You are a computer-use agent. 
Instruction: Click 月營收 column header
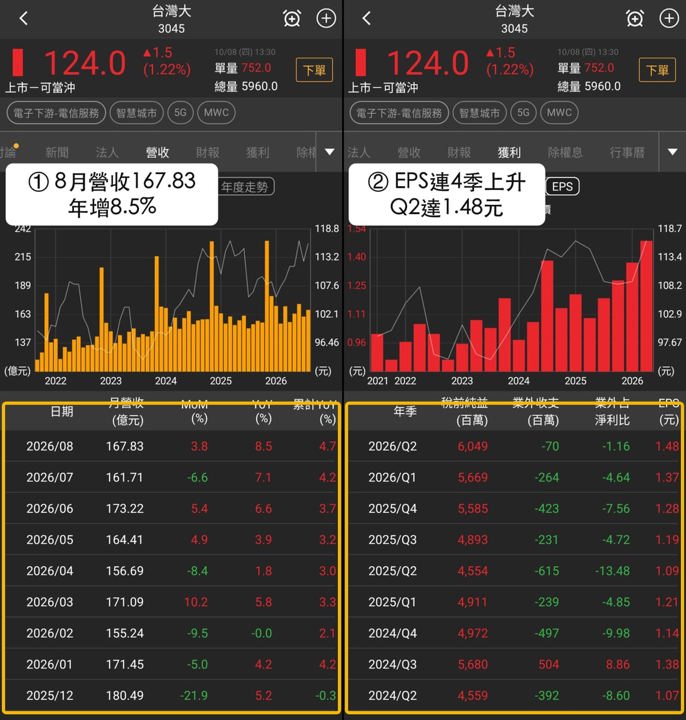127,411
